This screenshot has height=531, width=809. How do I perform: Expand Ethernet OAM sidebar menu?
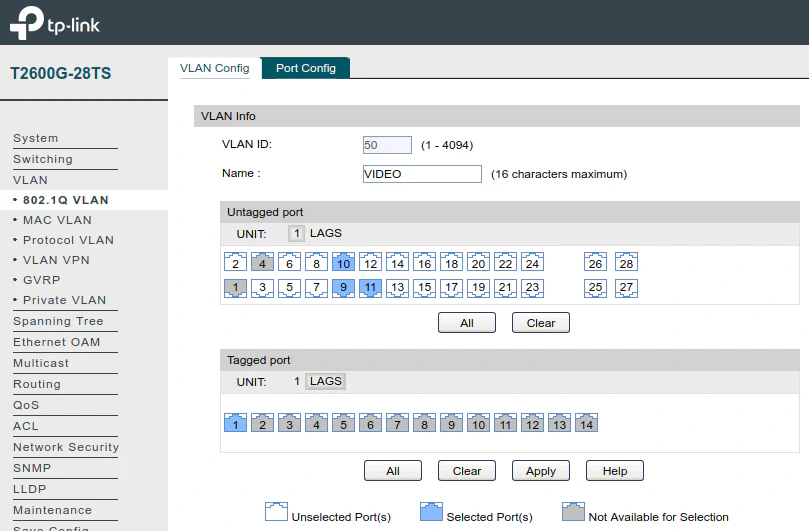[x=57, y=342]
